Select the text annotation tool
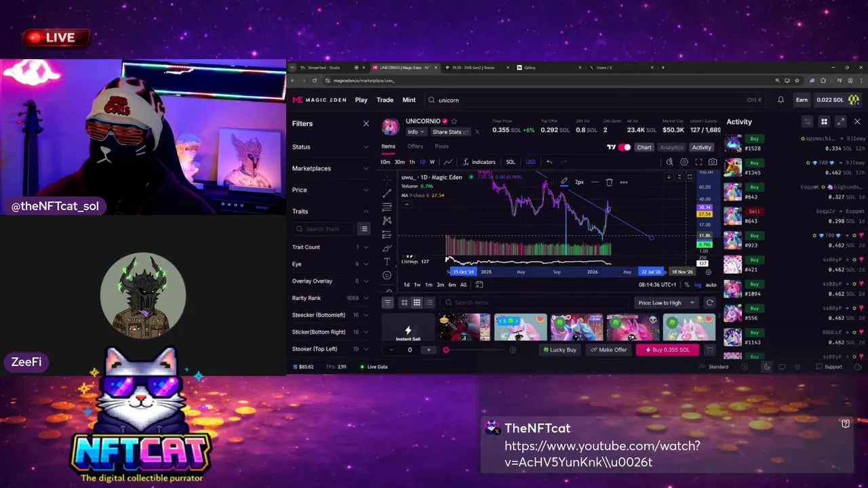868x488 pixels. [x=387, y=262]
